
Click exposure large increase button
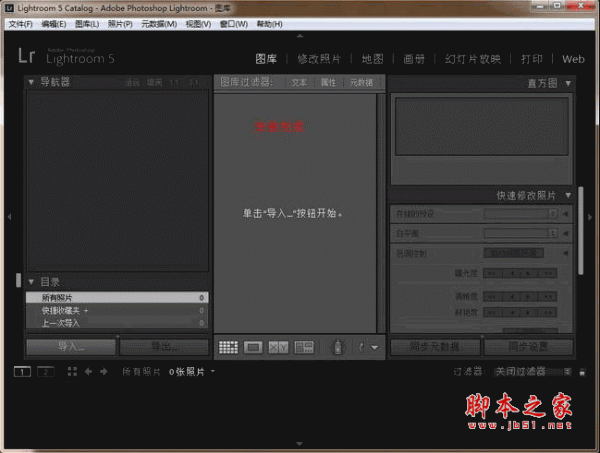click(548, 273)
